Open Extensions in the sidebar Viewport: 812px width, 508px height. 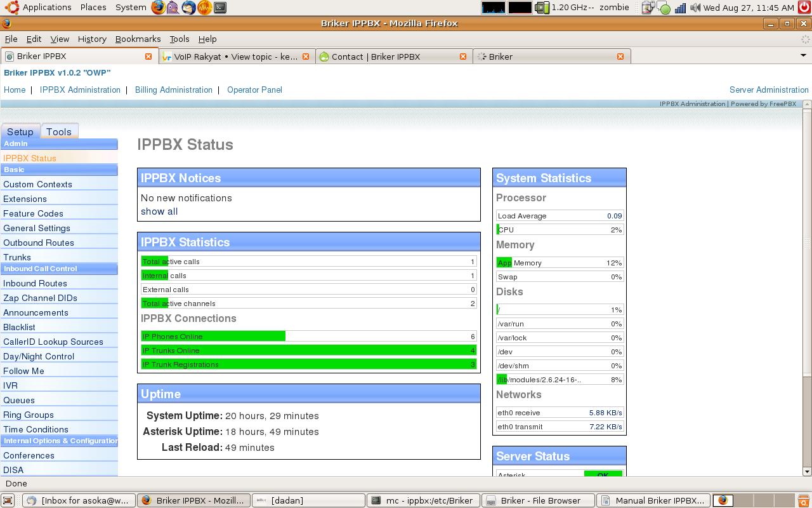click(x=25, y=199)
